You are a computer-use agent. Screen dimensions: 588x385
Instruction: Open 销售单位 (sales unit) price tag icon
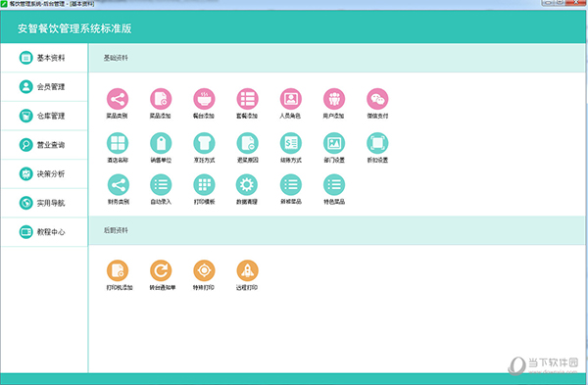pos(161,143)
